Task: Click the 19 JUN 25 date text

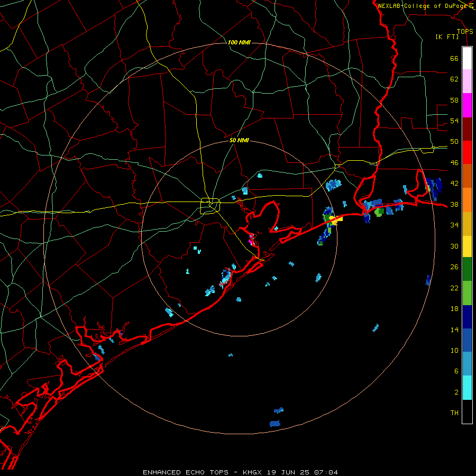Action: (289, 472)
